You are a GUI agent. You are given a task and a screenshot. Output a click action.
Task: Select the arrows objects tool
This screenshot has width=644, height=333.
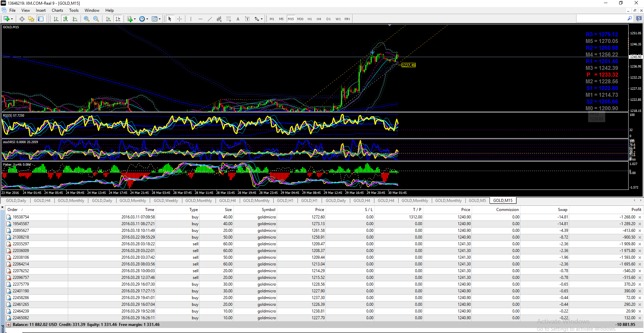click(257, 19)
